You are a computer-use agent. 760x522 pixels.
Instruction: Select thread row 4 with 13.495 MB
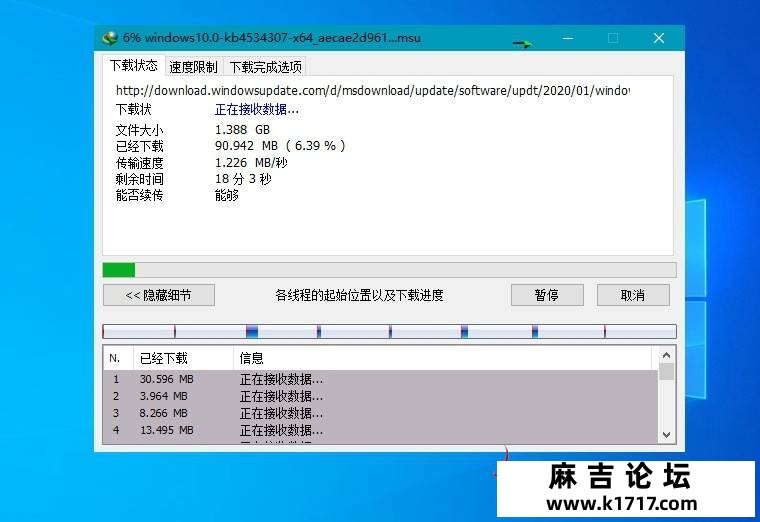click(380, 430)
